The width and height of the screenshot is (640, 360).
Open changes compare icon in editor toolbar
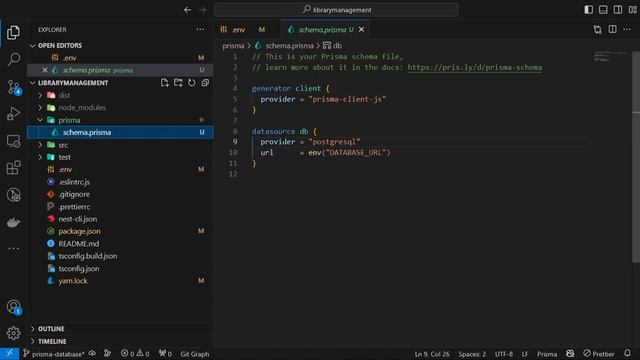tap(598, 29)
